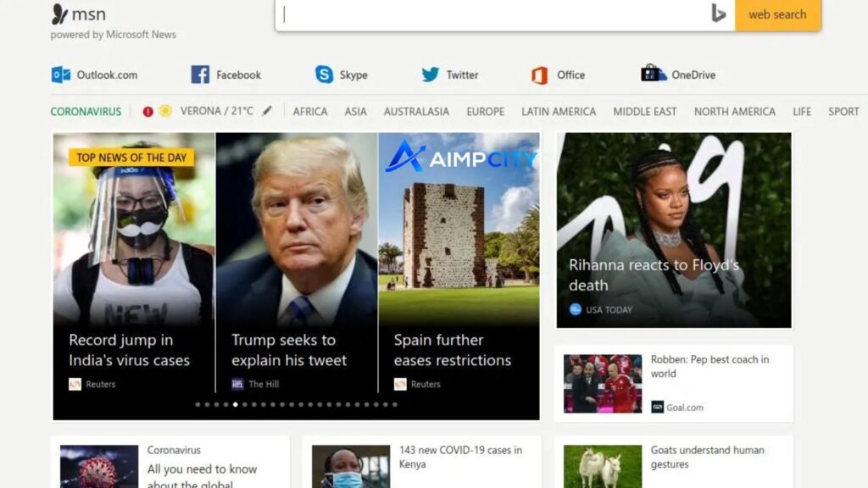Open the North America news tab

(735, 111)
